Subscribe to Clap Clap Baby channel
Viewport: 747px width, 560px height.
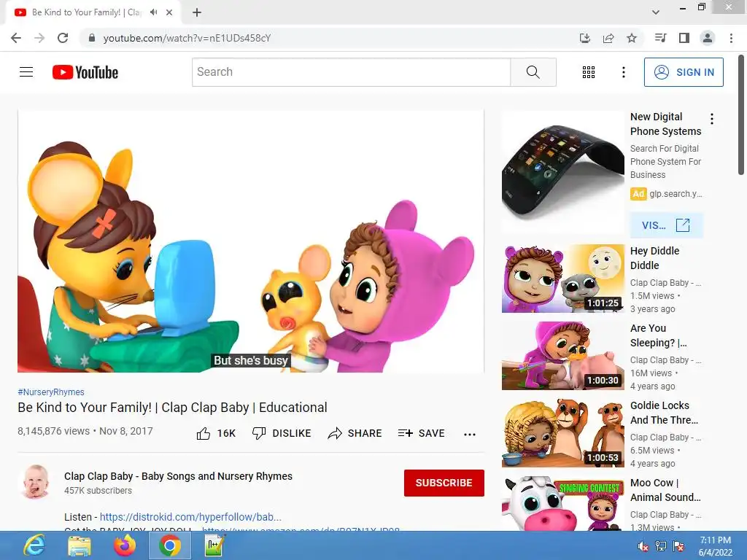tap(444, 483)
